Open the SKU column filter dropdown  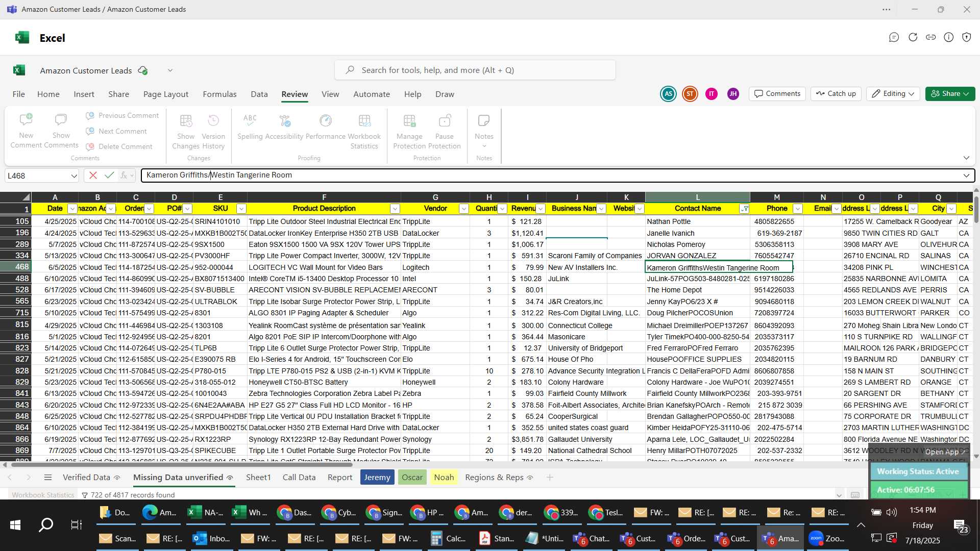point(241,209)
